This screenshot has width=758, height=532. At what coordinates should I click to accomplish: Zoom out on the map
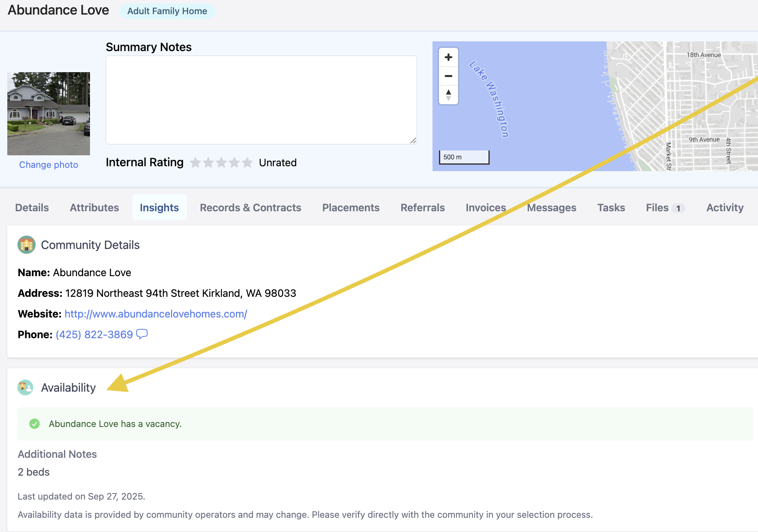(x=448, y=76)
